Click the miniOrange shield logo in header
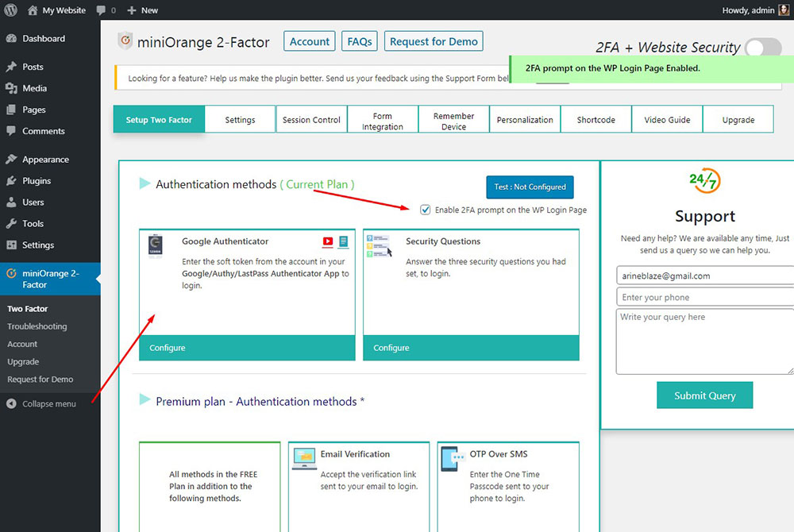Screen dimensions: 794x532 pyautogui.click(x=125, y=40)
